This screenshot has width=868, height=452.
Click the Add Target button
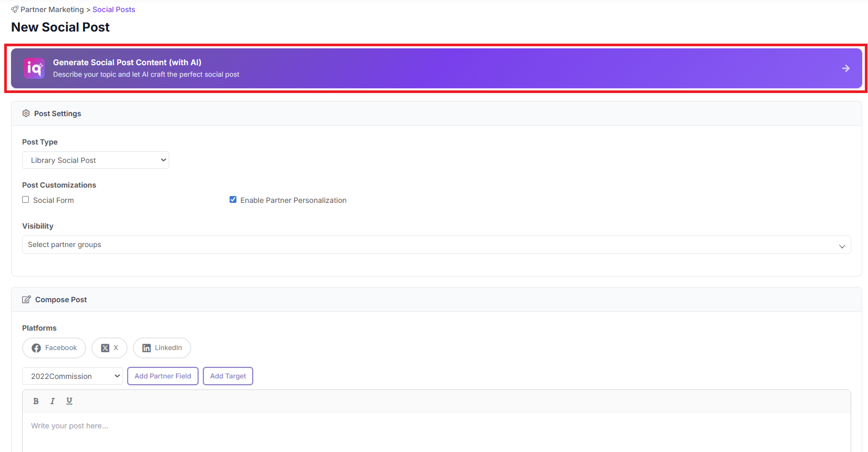pyautogui.click(x=228, y=376)
